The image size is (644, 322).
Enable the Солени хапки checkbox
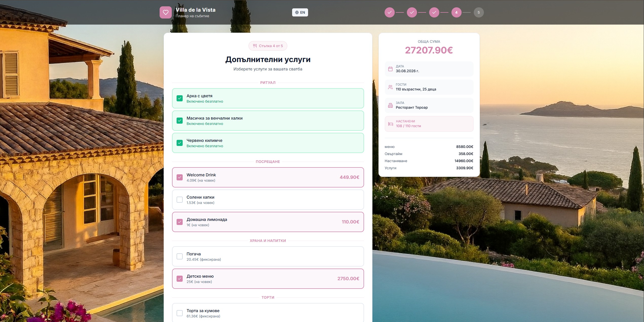[x=180, y=200]
